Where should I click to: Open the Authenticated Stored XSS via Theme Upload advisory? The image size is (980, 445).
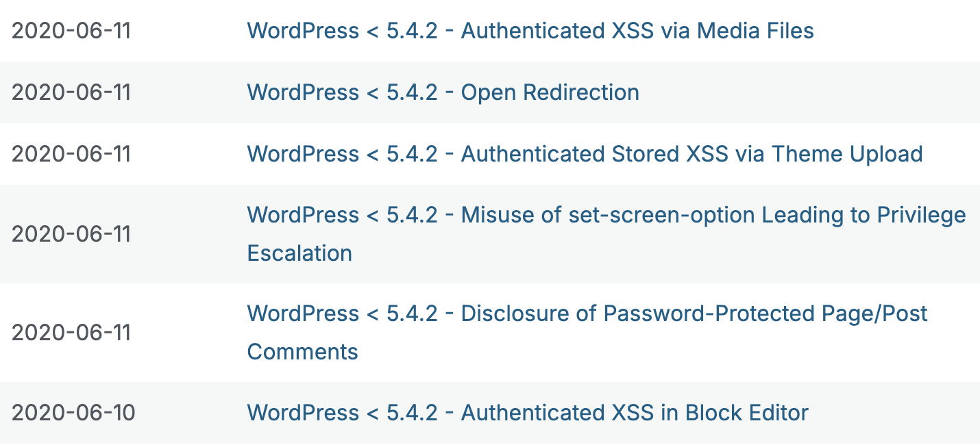pyautogui.click(x=584, y=154)
